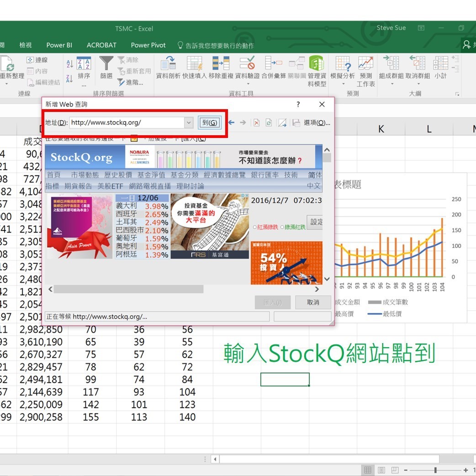
Task: Click zoom out minus in status bar
Action: point(406,470)
